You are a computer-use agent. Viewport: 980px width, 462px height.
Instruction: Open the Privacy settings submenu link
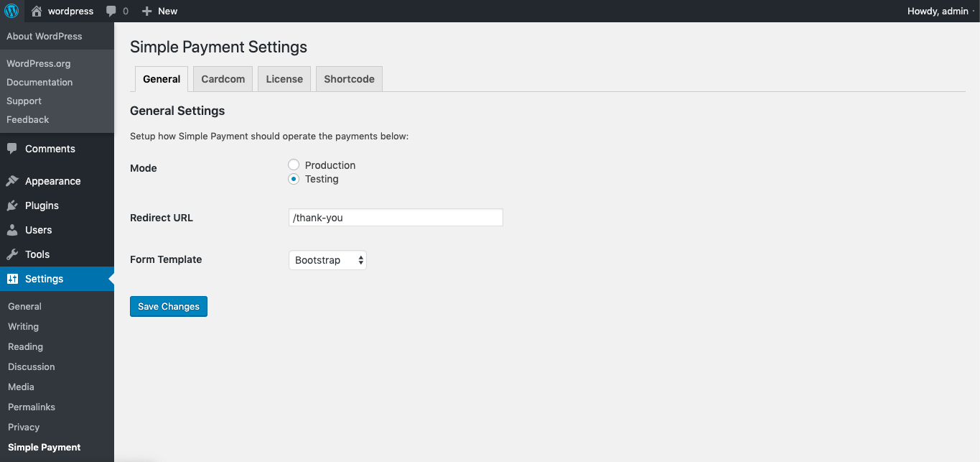click(x=24, y=427)
